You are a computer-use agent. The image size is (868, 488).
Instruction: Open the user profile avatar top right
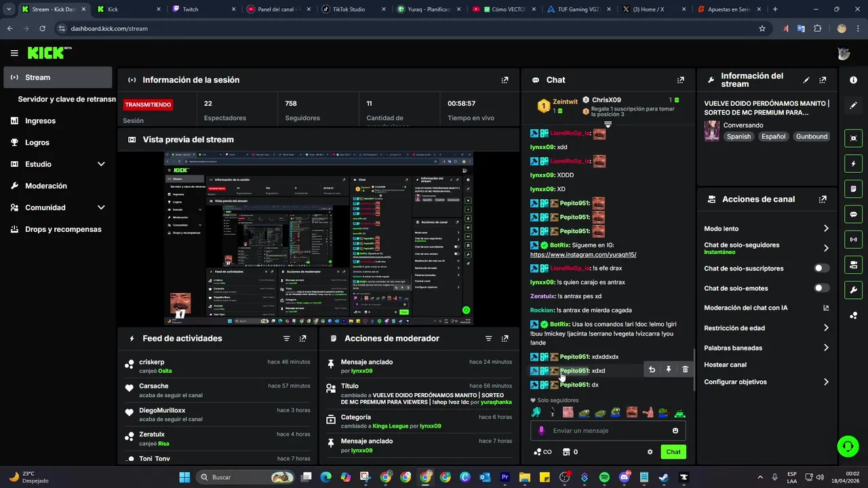pos(844,53)
